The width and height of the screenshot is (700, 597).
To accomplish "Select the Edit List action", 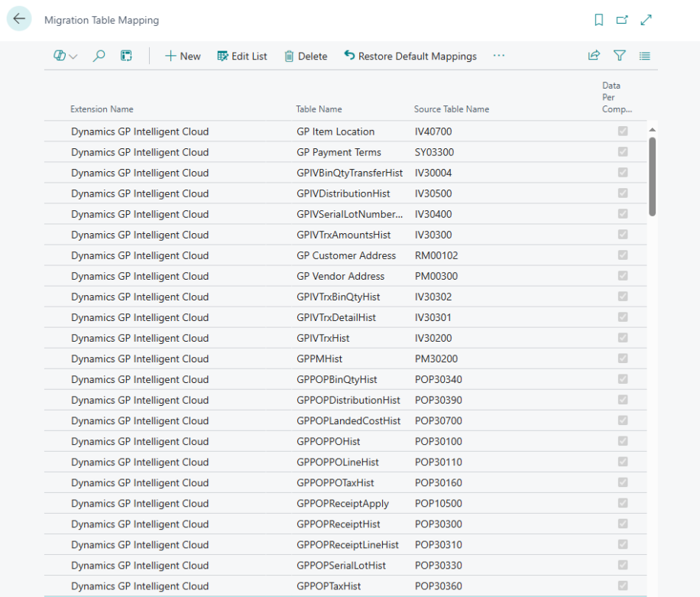I will [x=241, y=56].
